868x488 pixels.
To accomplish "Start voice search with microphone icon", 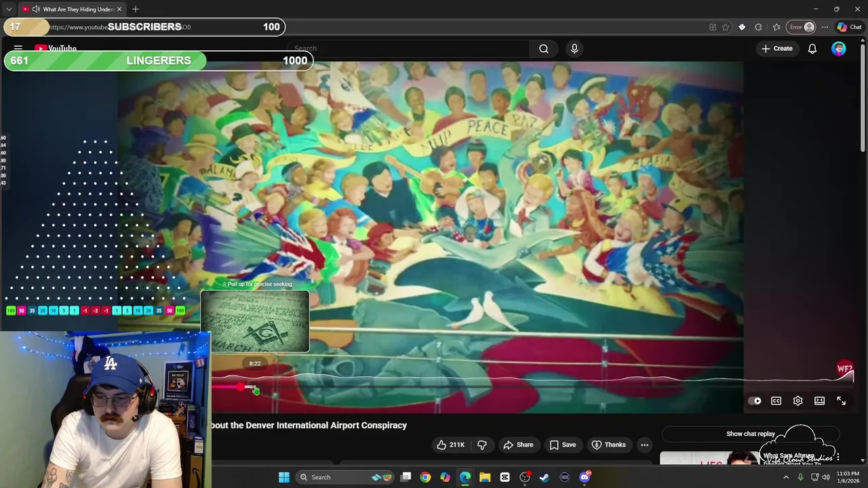I will (x=574, y=49).
